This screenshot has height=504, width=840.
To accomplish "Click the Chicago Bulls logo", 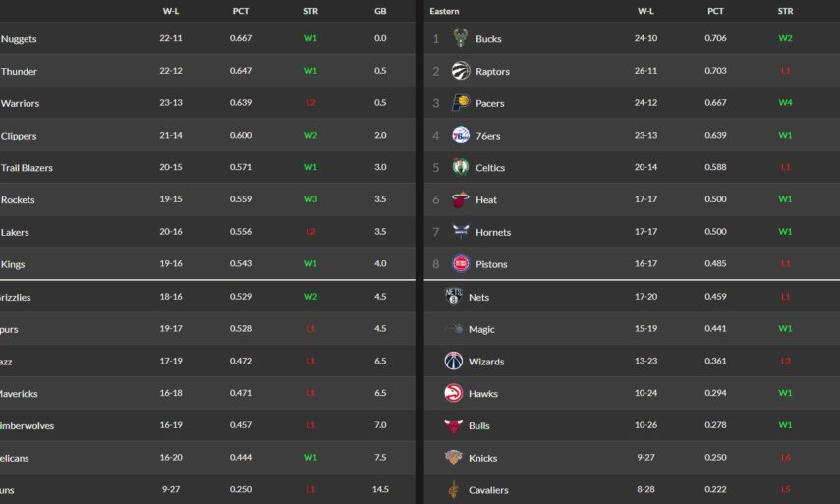I will click(453, 425).
